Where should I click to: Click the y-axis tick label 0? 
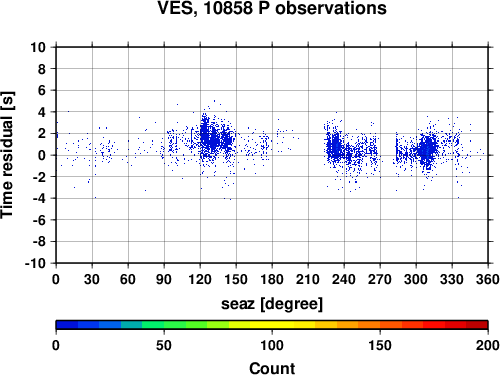click(42, 155)
